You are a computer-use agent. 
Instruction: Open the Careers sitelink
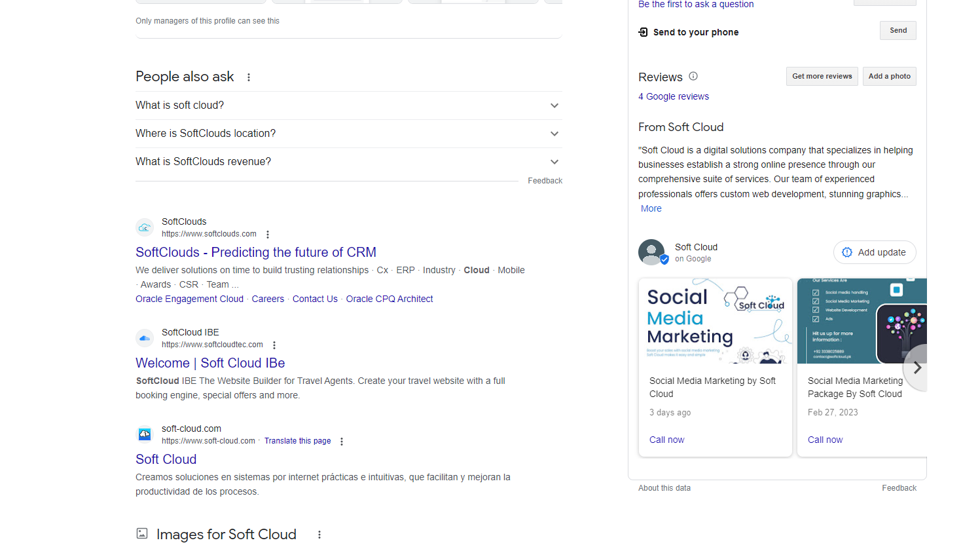[268, 299]
